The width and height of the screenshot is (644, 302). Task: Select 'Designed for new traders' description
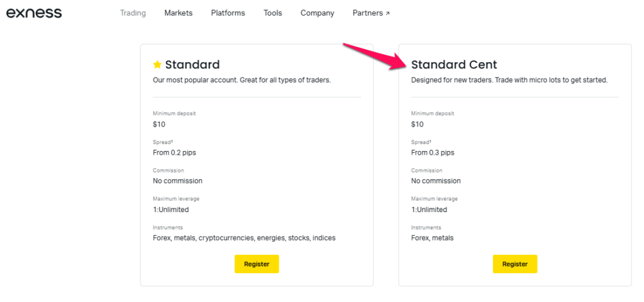[x=509, y=80]
